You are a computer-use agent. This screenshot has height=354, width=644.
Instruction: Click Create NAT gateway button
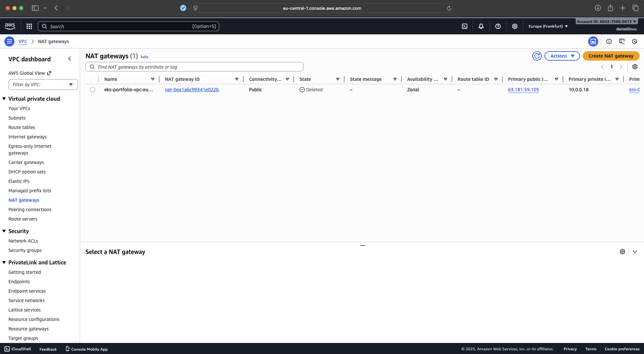[611, 56]
